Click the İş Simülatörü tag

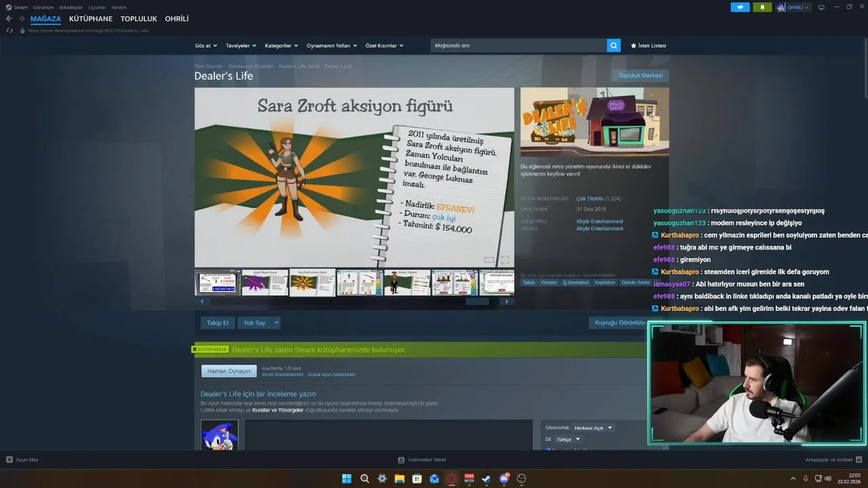[576, 283]
